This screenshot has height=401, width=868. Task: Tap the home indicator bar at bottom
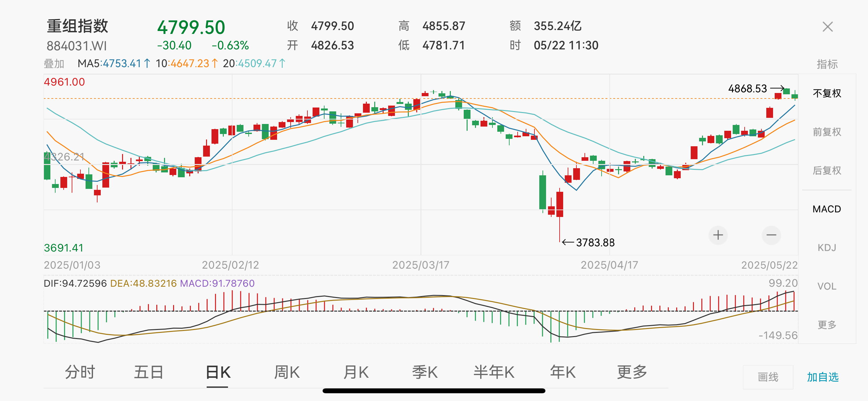click(x=434, y=391)
